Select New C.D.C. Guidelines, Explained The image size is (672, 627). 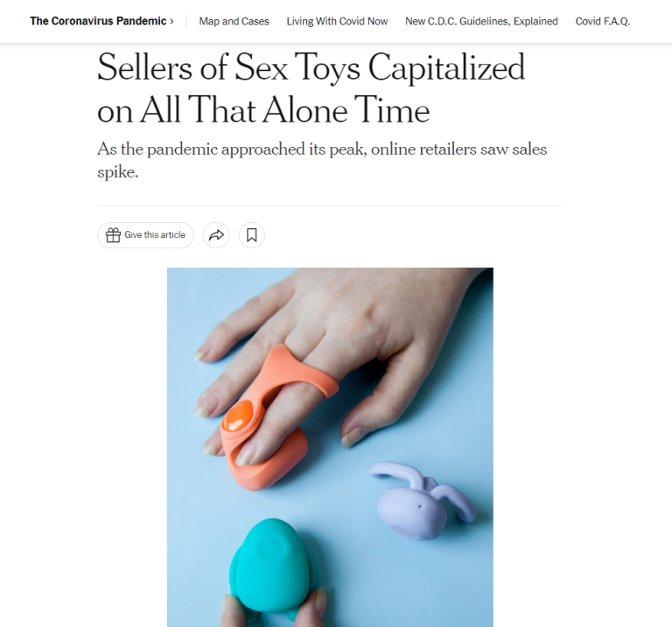click(x=482, y=21)
